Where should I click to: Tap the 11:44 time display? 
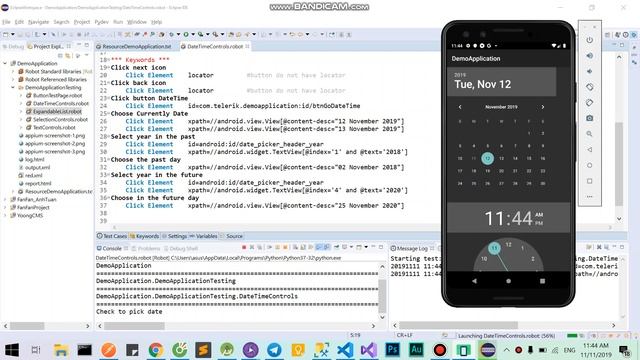(508, 218)
